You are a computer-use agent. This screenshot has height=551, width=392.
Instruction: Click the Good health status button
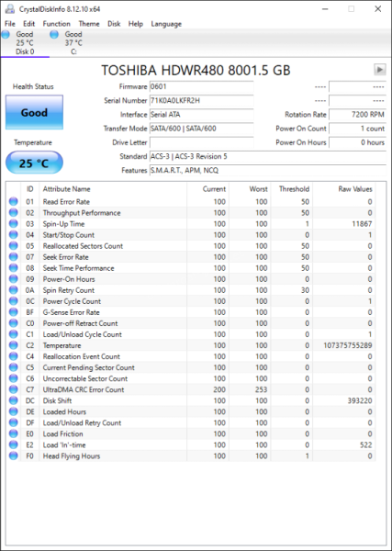point(34,112)
